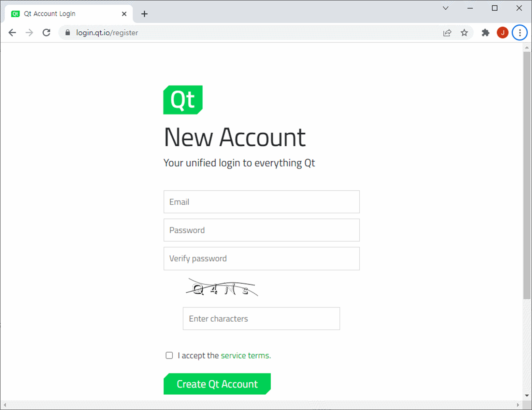The width and height of the screenshot is (532, 410).
Task: Bookmark this page with the star icon
Action: pyautogui.click(x=464, y=33)
